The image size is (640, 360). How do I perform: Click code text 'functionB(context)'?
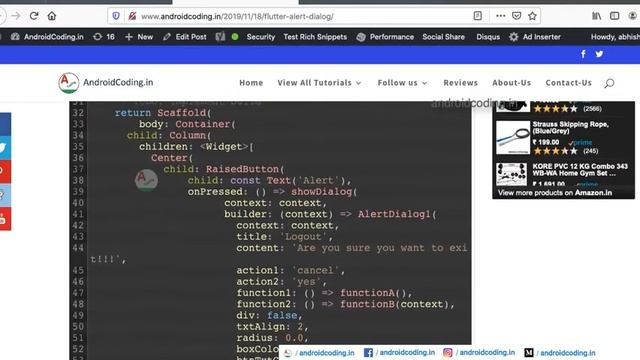(394, 304)
